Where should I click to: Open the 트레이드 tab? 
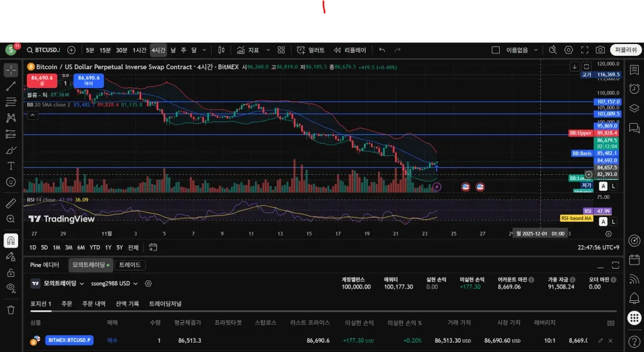130,265
